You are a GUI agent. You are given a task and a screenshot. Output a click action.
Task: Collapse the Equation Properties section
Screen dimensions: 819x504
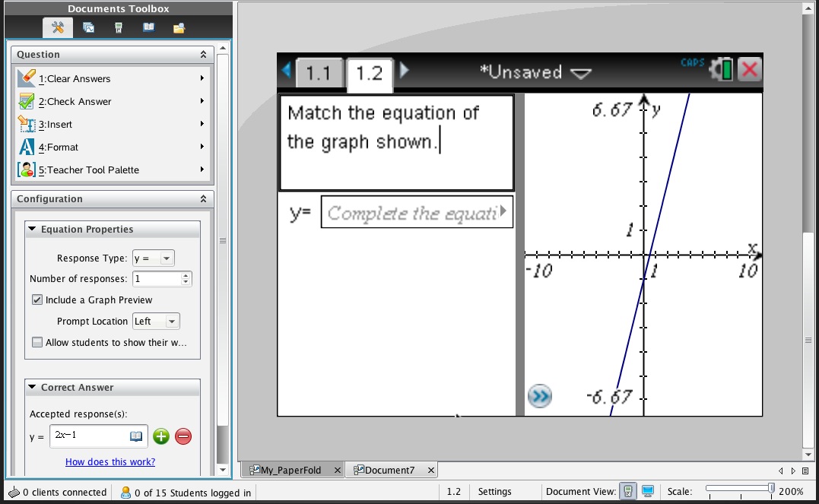click(x=32, y=230)
